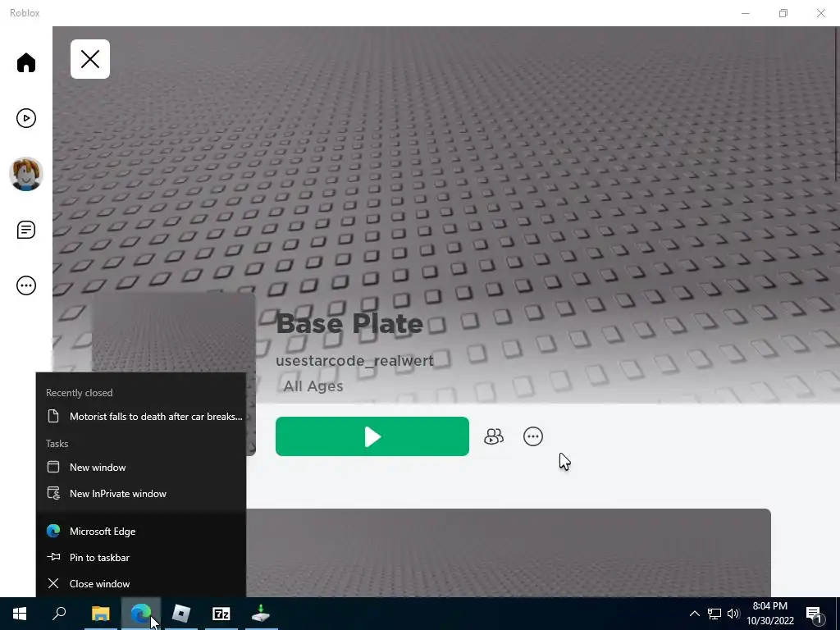
Task: Open the Discover play-circle sidebar icon
Action: coord(25,118)
